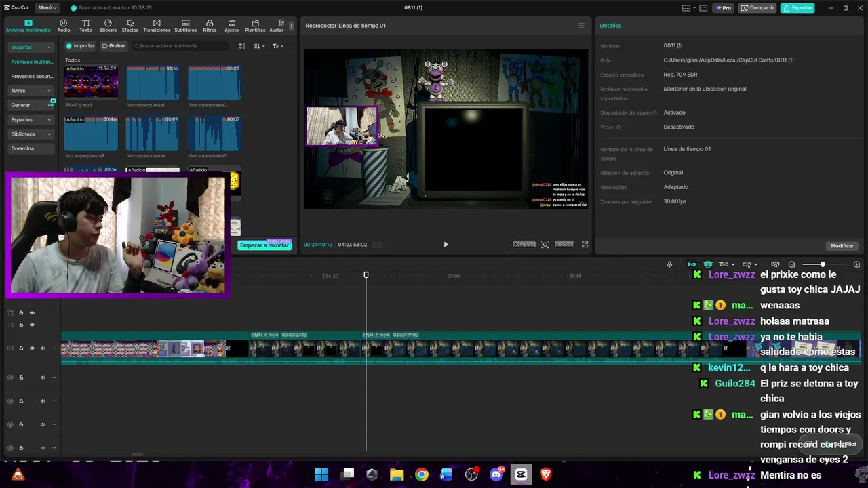This screenshot has height=488, width=868.
Task: Click the microphone voiceover record icon
Action: [669, 264]
